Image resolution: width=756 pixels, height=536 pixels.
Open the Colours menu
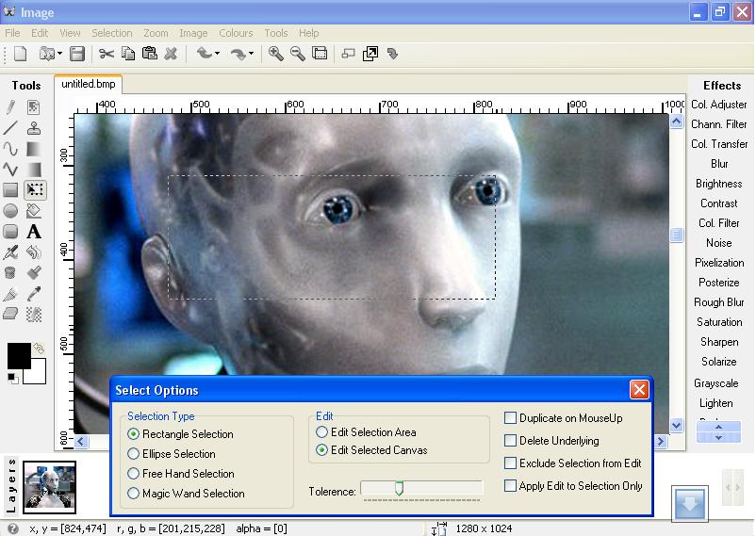(x=236, y=33)
